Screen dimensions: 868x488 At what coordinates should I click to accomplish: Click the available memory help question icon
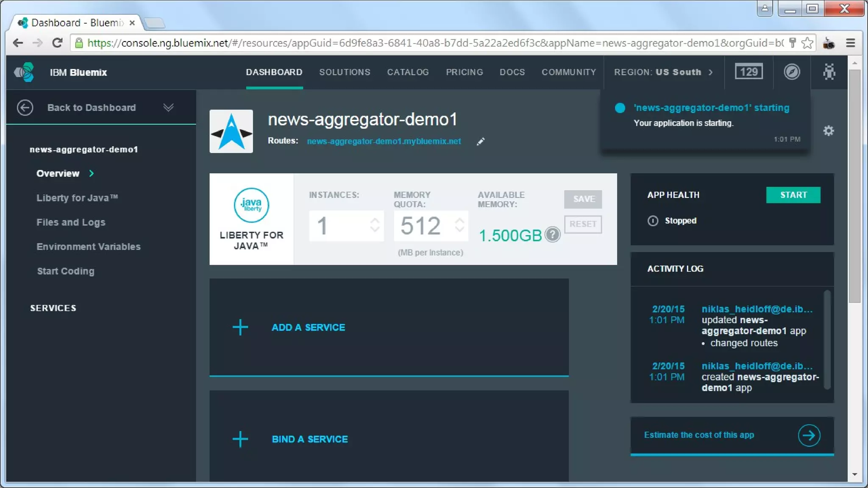552,234
